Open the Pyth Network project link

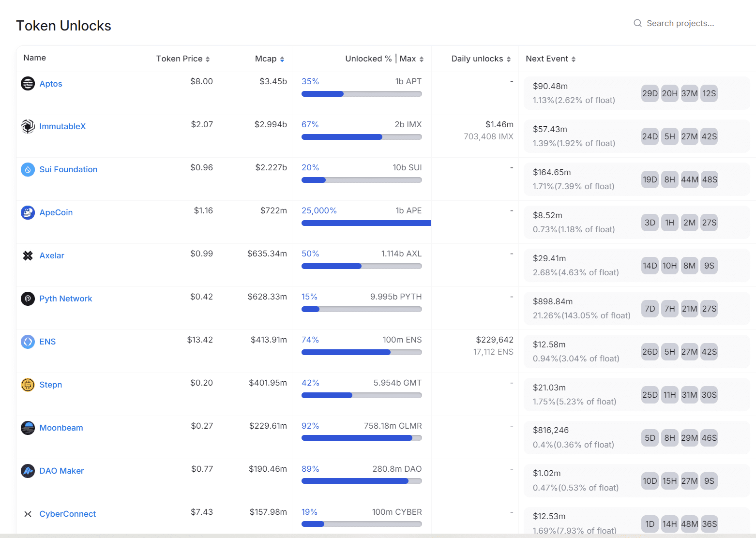pyautogui.click(x=66, y=299)
